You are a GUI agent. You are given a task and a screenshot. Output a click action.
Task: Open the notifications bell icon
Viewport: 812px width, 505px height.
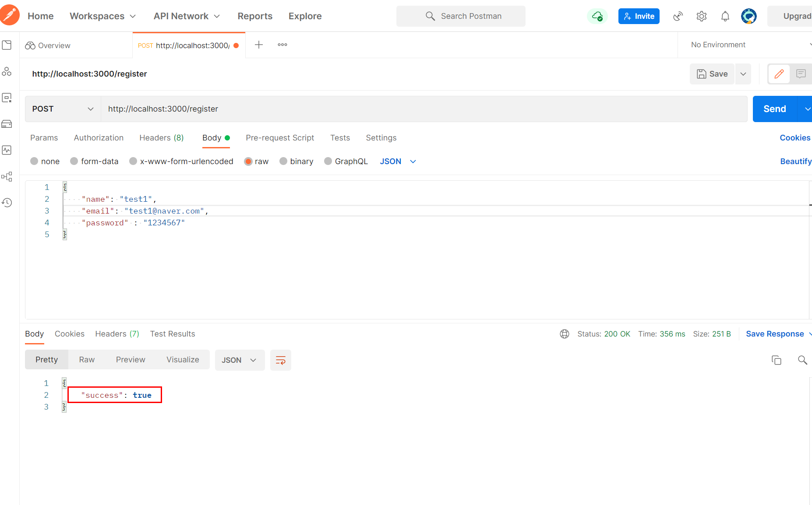[725, 16]
